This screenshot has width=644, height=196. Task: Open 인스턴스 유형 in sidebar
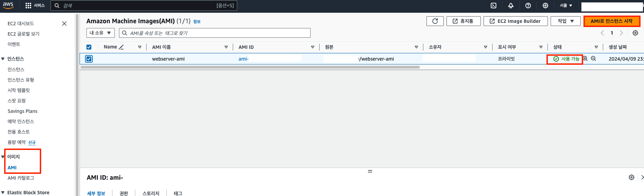[21, 80]
